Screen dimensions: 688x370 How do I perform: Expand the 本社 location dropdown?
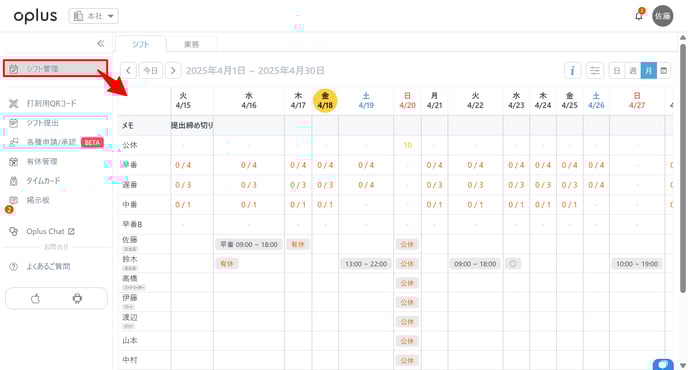93,16
